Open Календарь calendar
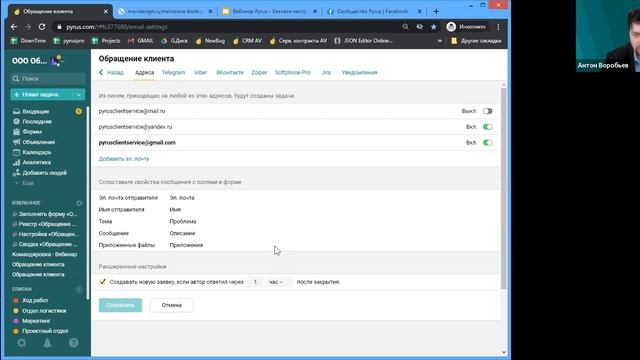Viewport: 640px width, 360px height. point(37,152)
